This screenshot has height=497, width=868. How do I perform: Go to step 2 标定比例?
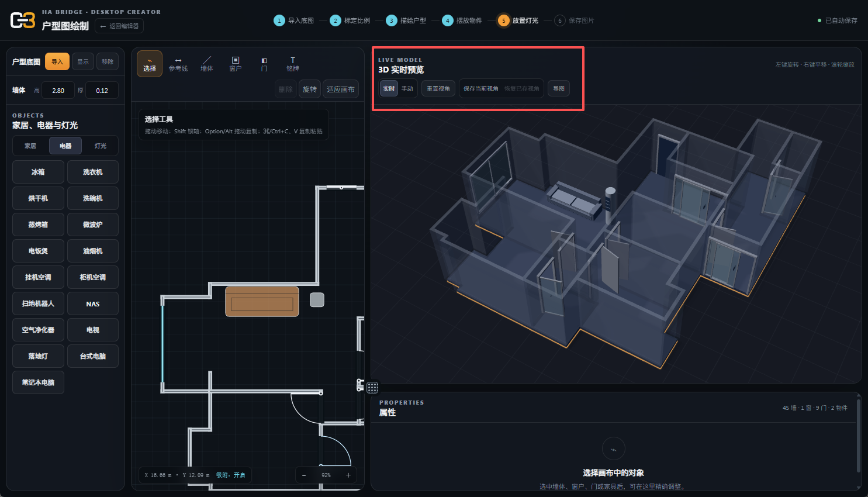coord(350,20)
